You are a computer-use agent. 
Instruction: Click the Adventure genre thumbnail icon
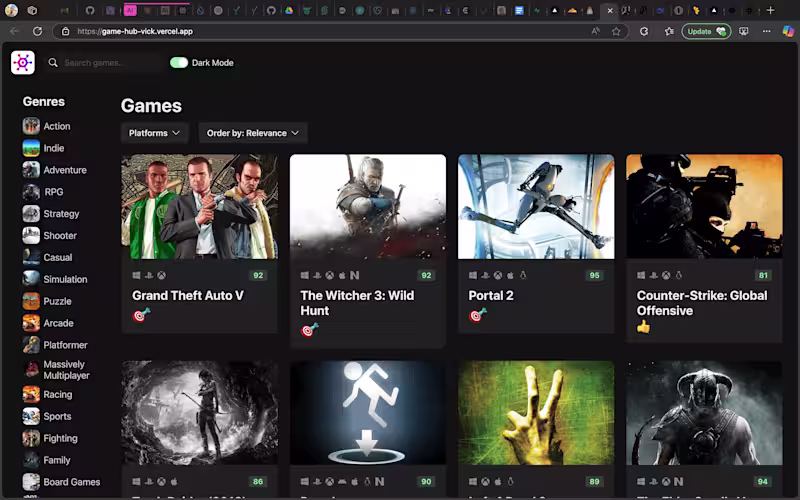click(31, 170)
